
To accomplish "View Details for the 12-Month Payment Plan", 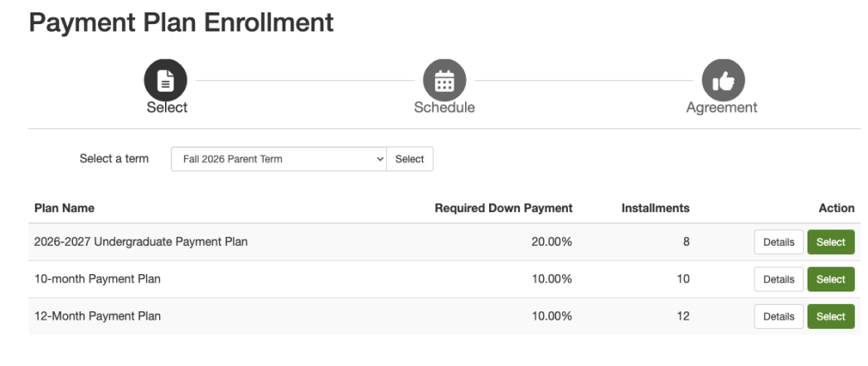I will click(778, 316).
